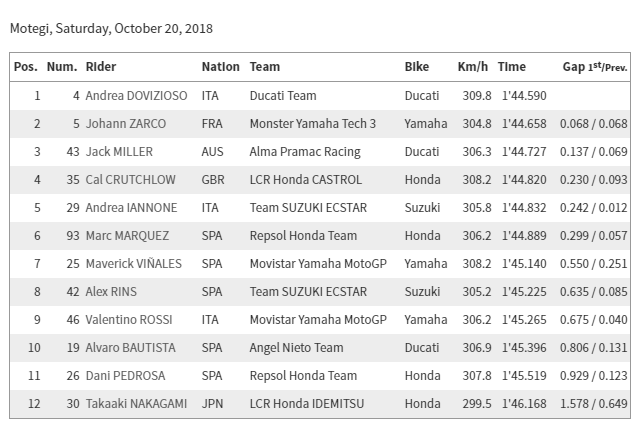Click the Rider column header
This screenshot has width=642, height=430.
(101, 67)
